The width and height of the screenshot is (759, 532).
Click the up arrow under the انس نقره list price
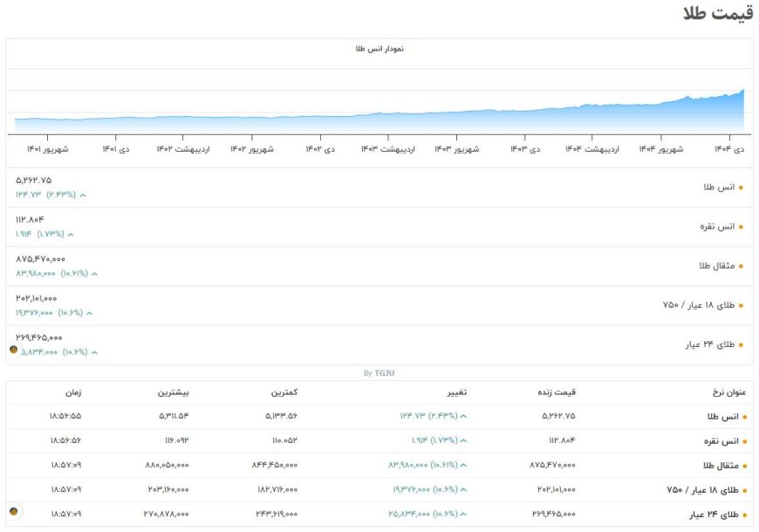point(71,234)
